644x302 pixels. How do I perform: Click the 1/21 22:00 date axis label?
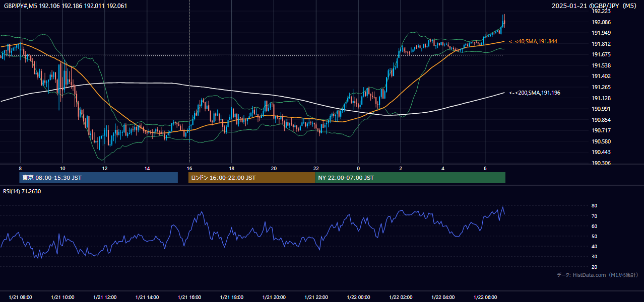pos(316,297)
